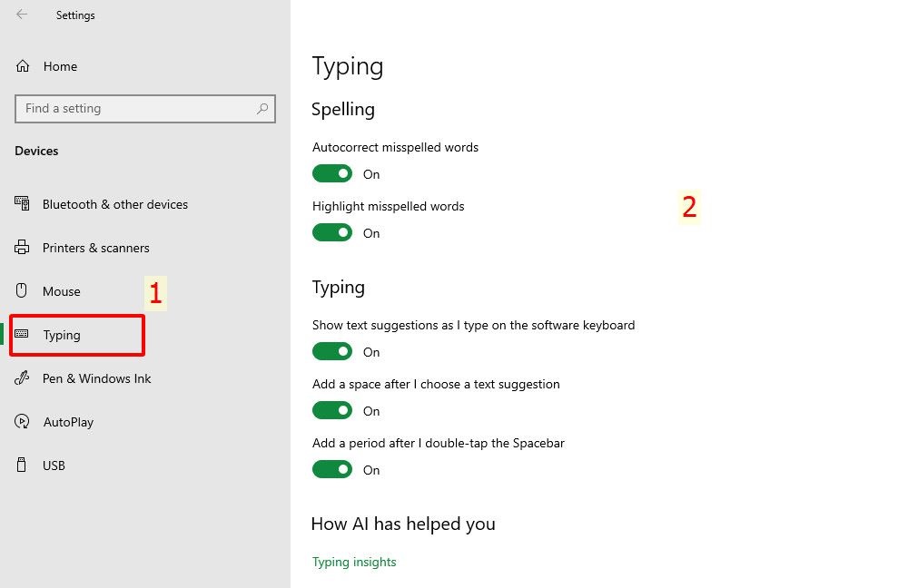Click the Home house icon
The image size is (918, 588).
[x=23, y=66]
